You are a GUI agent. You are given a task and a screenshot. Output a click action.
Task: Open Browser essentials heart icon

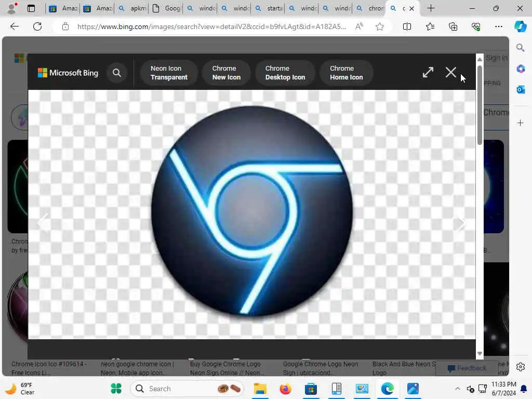(x=476, y=26)
